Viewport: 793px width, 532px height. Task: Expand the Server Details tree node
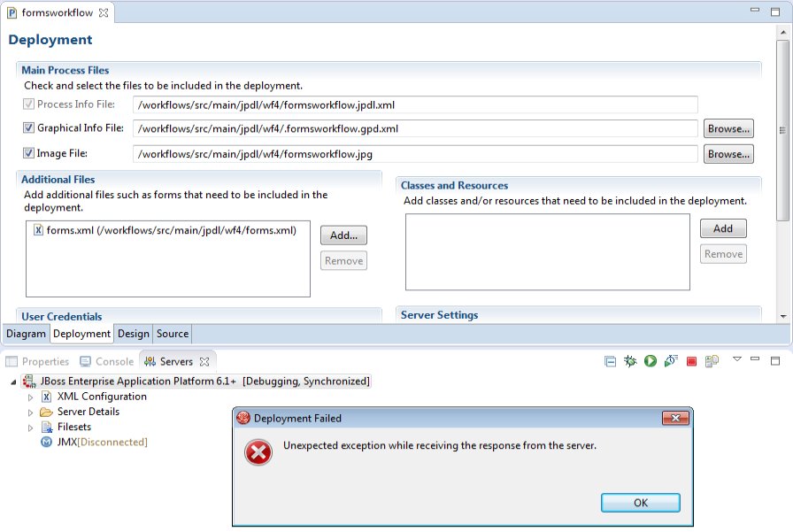pyautogui.click(x=30, y=412)
